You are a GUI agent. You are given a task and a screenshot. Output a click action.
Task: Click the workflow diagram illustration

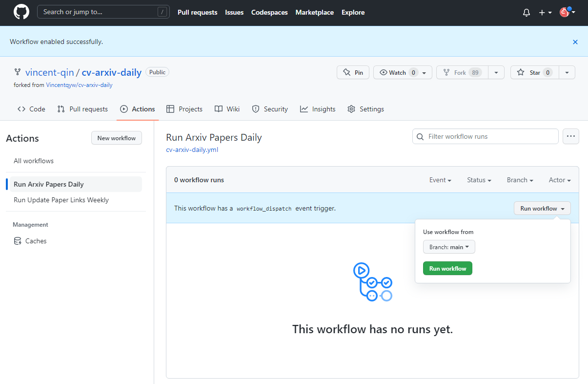coord(372,282)
